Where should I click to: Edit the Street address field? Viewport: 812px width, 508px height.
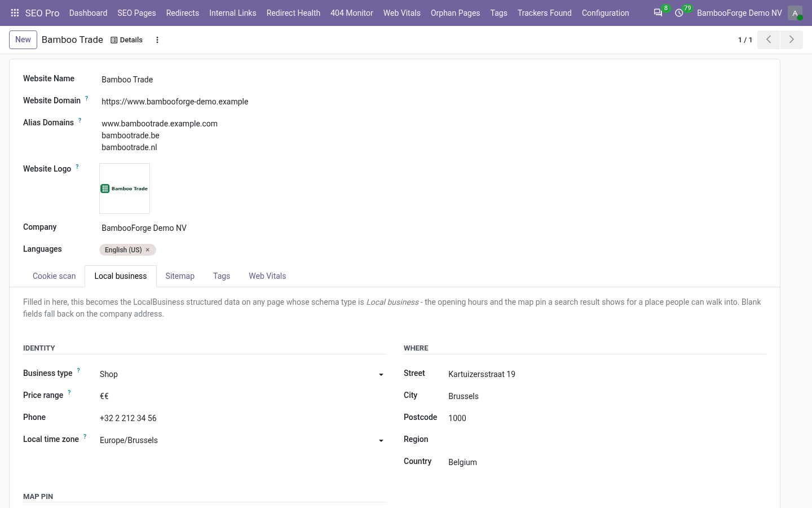click(606, 374)
